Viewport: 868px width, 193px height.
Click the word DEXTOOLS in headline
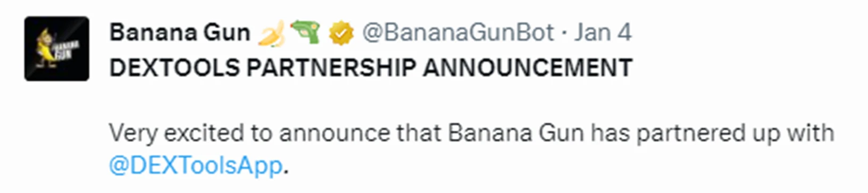coord(175,68)
